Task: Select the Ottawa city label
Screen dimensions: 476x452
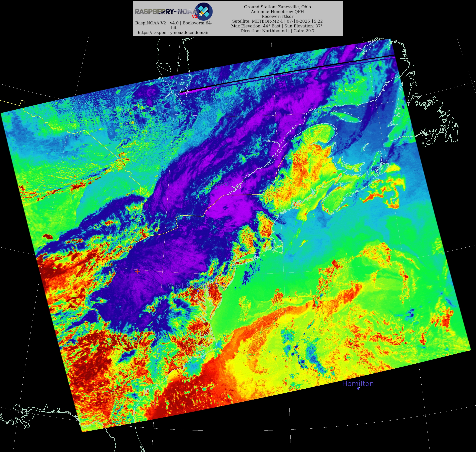Action: (x=216, y=183)
